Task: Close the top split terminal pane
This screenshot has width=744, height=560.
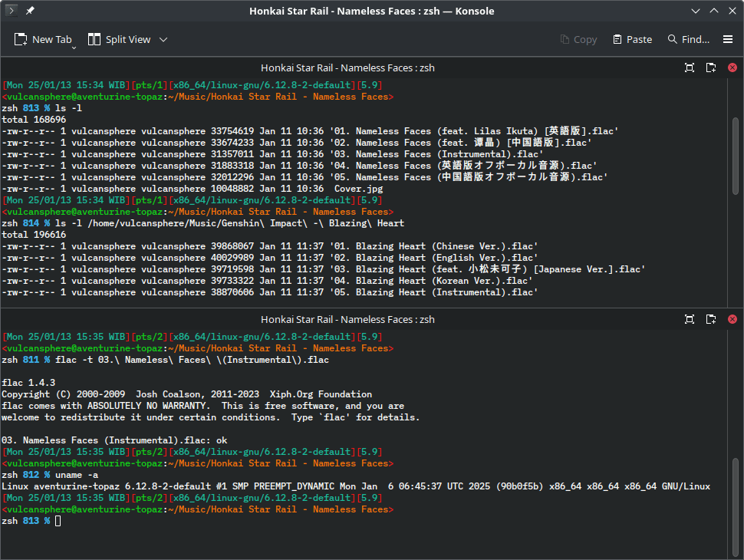Action: click(x=732, y=68)
